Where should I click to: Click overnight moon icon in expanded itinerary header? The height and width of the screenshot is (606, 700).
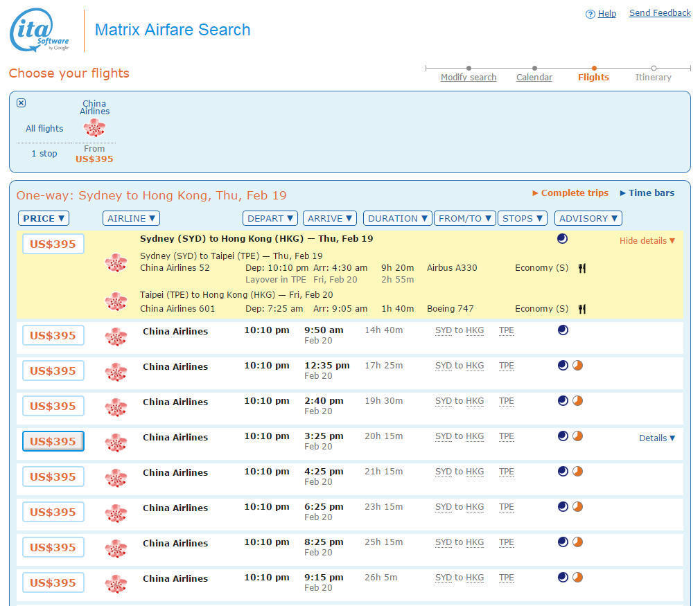(563, 239)
